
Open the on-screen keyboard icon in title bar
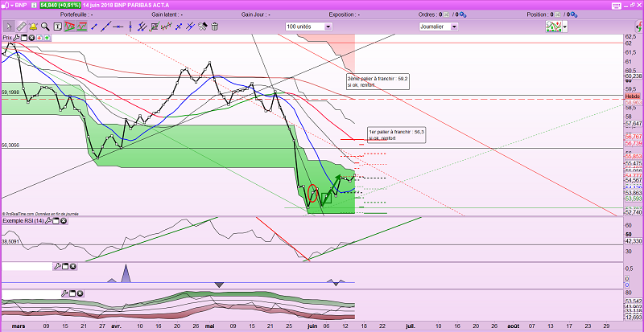617,5
